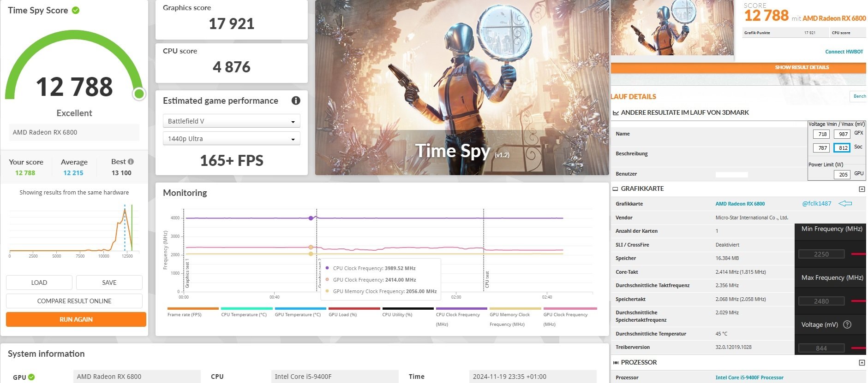Click the chart icon before ANDERE RESULTATE heading
The width and height of the screenshot is (868, 383).
click(x=616, y=112)
